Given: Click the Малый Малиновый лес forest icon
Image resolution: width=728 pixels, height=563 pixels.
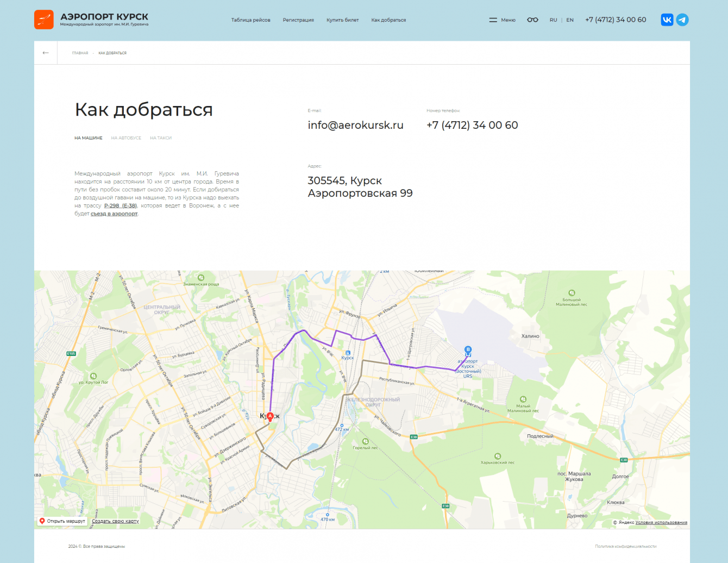Looking at the screenshot, I should click(x=523, y=399).
